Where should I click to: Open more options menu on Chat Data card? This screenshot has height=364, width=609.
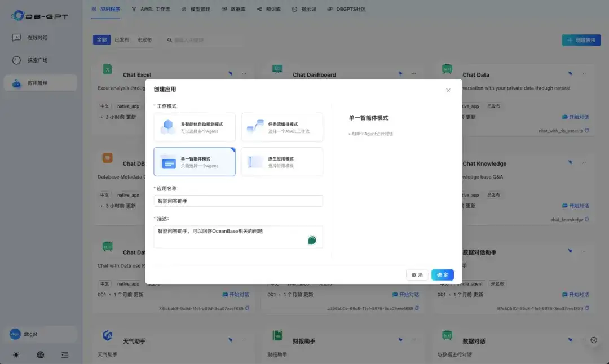(585, 73)
